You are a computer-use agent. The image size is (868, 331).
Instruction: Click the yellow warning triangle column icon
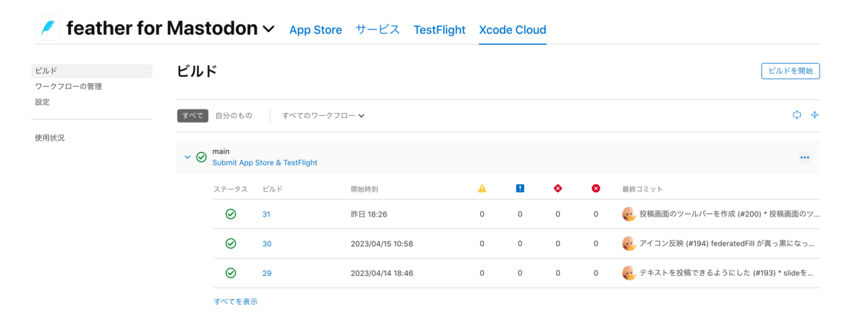pos(482,188)
